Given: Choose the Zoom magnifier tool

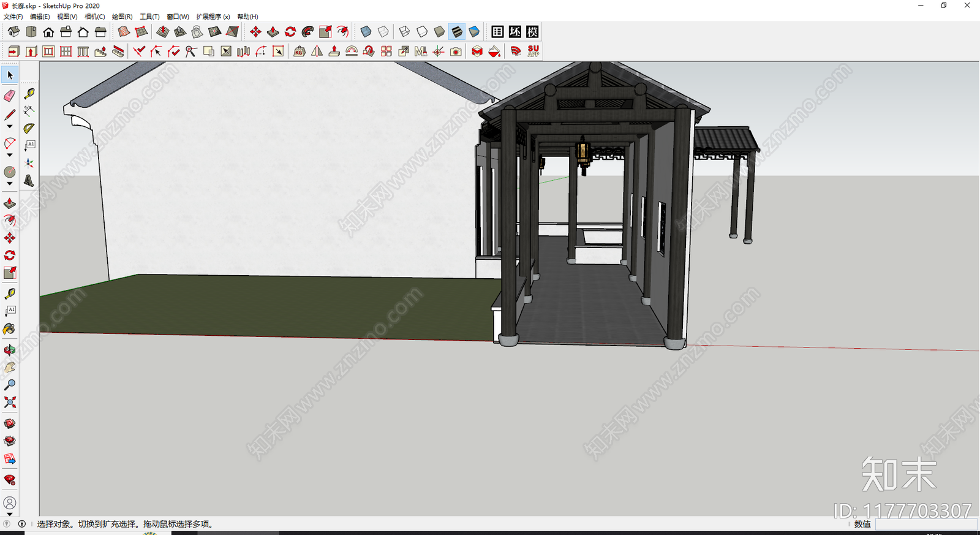Looking at the screenshot, I should pos(10,385).
